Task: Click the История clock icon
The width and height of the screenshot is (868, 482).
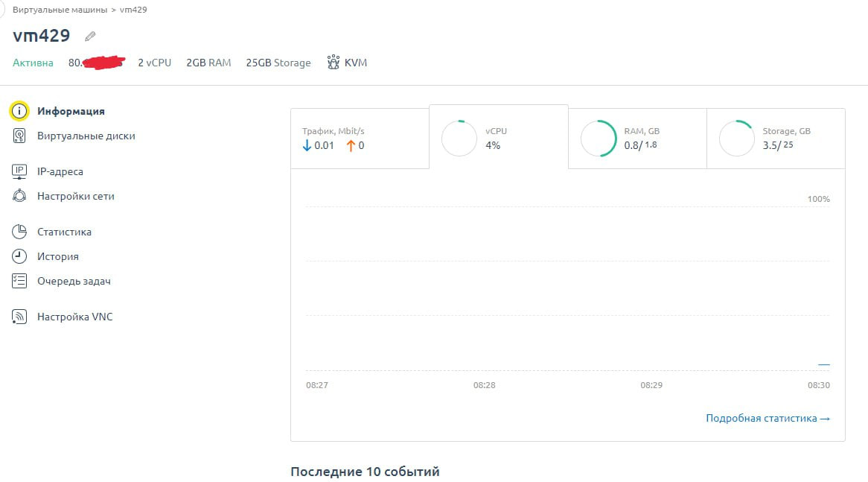Action: tap(19, 256)
